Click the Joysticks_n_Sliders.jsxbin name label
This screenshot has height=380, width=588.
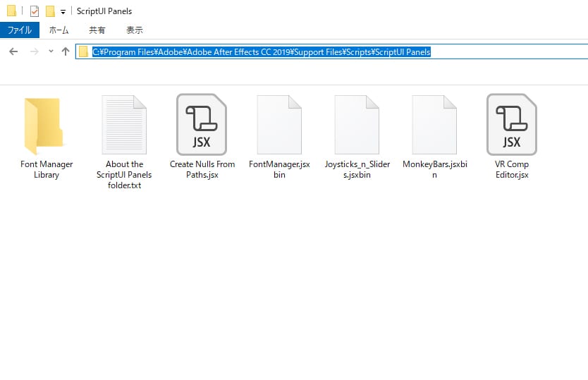pos(357,170)
